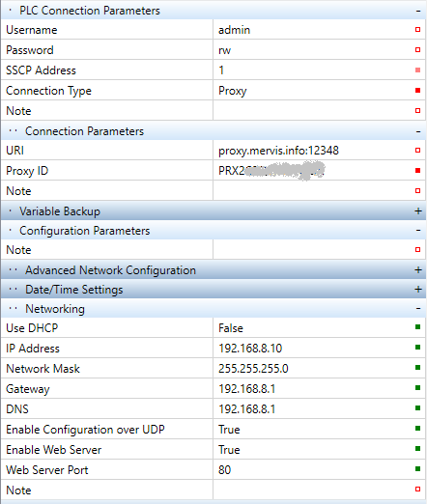Click the green marker beside Web Server Port
This screenshot has width=427, height=504.
(x=417, y=469)
